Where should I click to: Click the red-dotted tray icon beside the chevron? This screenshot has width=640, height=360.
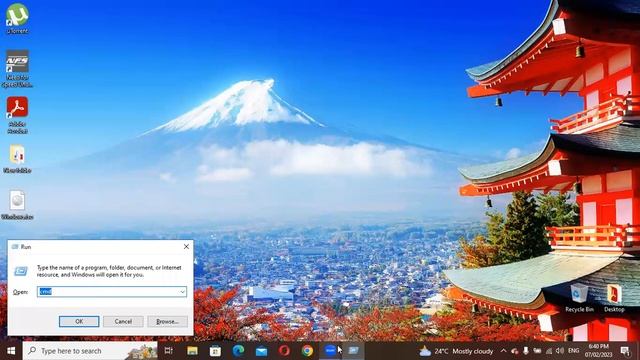[514, 351]
